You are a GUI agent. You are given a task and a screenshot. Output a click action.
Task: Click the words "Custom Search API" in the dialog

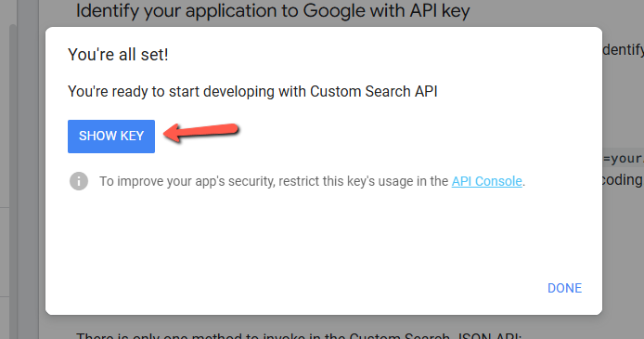click(373, 91)
